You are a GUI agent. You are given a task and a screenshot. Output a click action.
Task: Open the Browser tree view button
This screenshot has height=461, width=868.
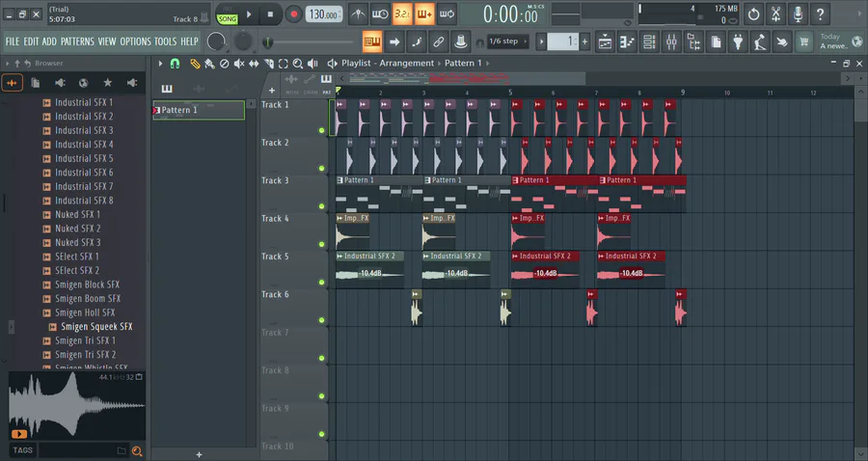click(x=693, y=41)
